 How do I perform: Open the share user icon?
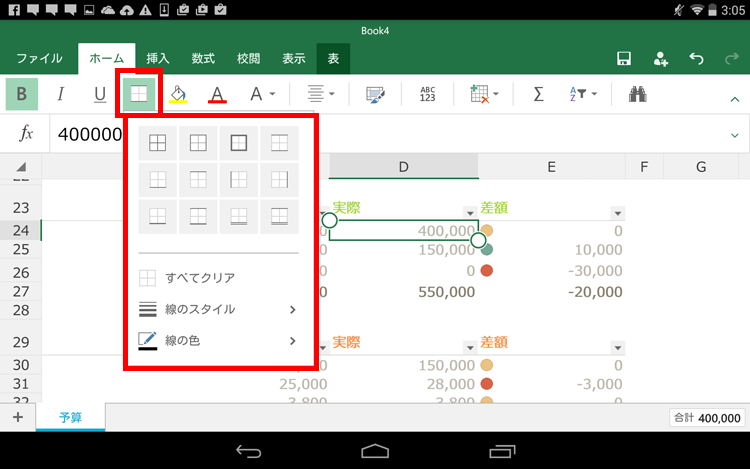coord(661,59)
